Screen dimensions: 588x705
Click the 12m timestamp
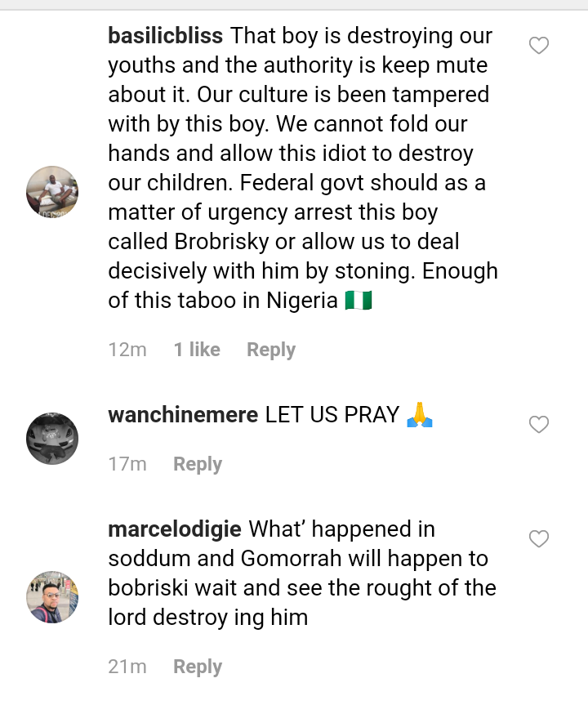point(127,350)
